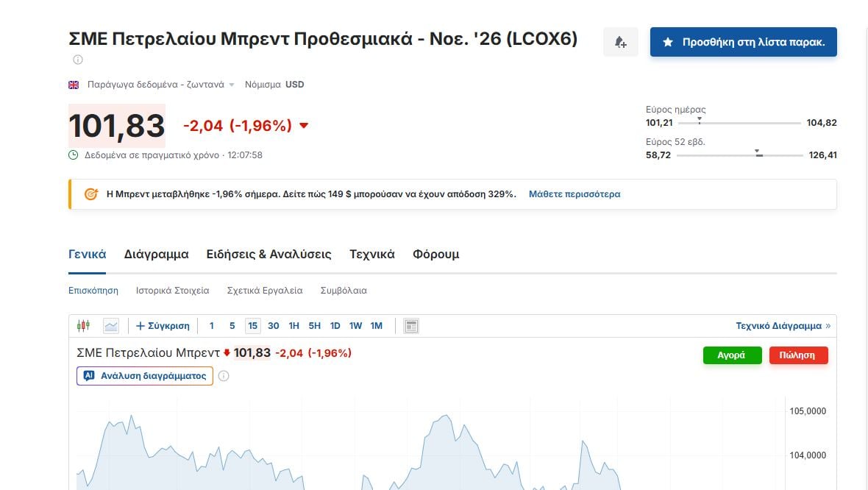Click + Σύγκριση to compare
This screenshot has width=868, height=490.
(163, 326)
